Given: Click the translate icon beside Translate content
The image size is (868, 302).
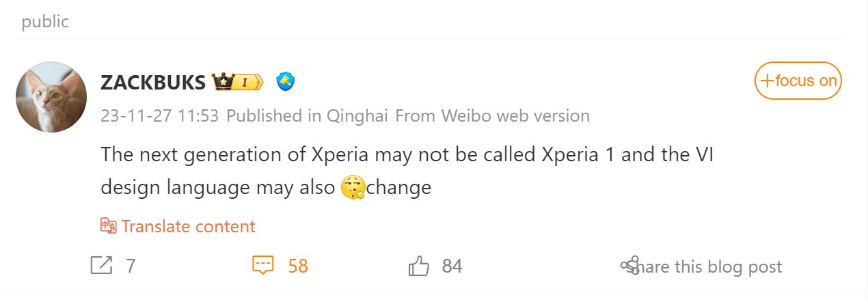Looking at the screenshot, I should tap(109, 226).
